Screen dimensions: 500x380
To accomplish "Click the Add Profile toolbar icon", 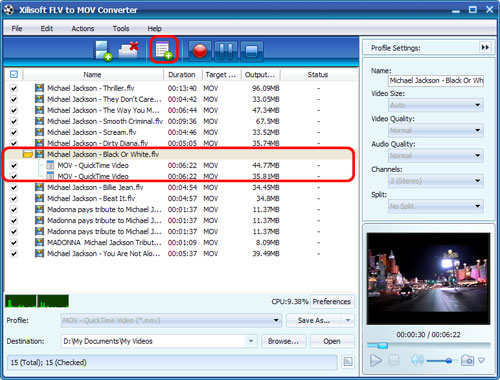I will pyautogui.click(x=164, y=50).
